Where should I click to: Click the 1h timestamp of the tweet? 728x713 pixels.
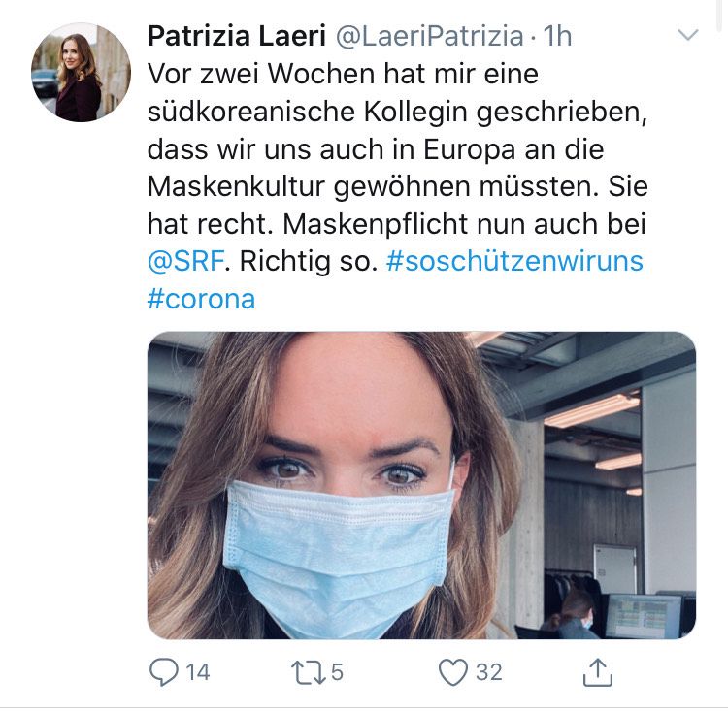[557, 36]
